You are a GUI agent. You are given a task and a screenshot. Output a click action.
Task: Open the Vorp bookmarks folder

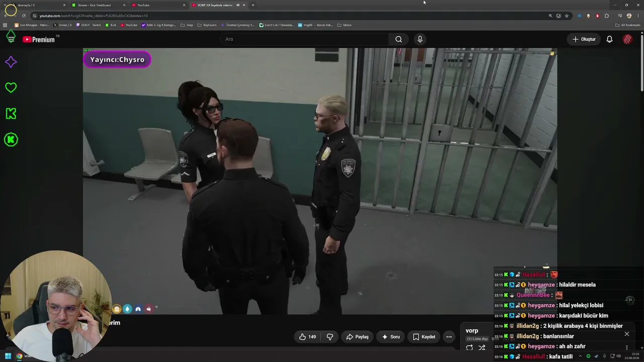click(187, 25)
